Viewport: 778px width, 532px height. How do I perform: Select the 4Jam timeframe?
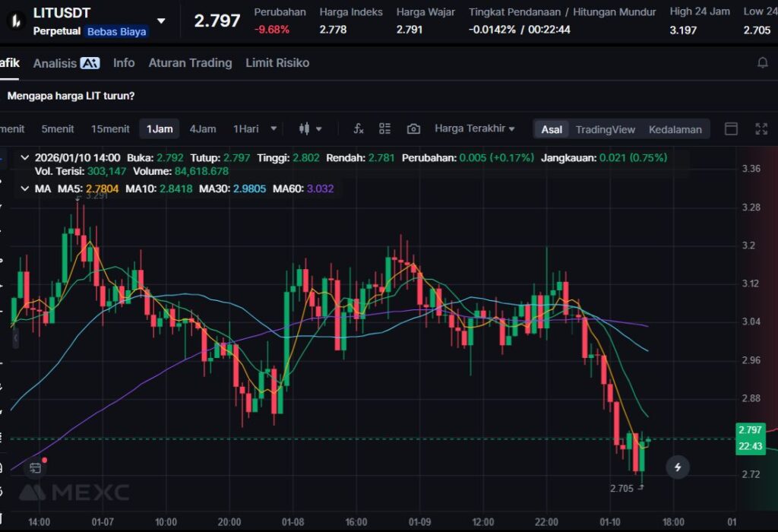pyautogui.click(x=203, y=128)
